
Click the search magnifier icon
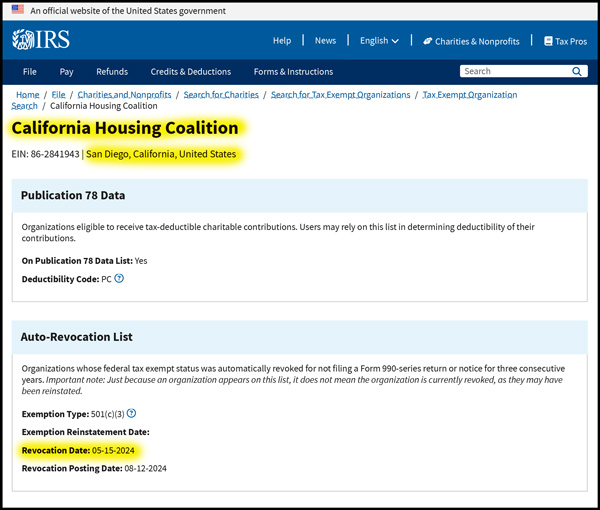[577, 71]
